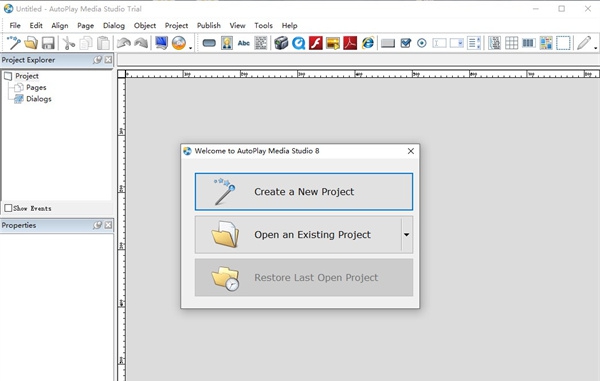Click the Copy icon in toolbar
The height and width of the screenshot is (381, 600).
coord(86,43)
